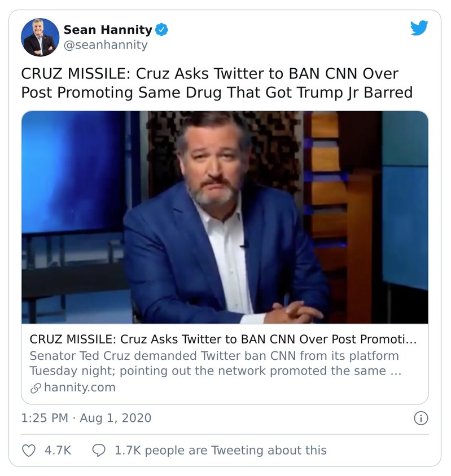Like the tweet with the heart icon
Screen dimensions: 451x476
pos(28,450)
